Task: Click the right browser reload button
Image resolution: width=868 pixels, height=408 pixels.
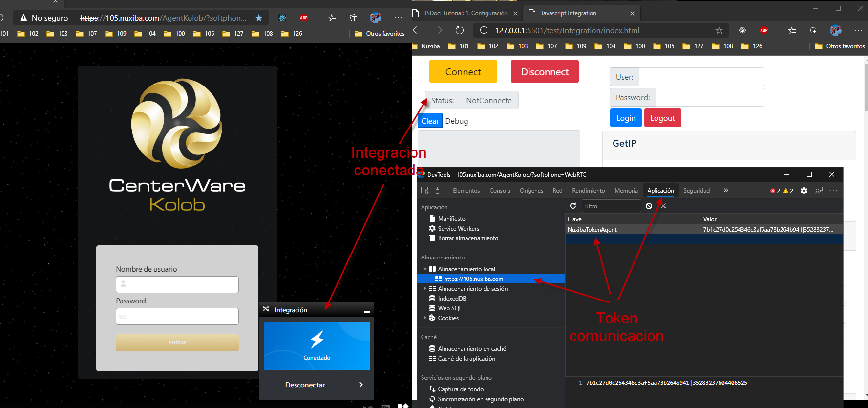Action: tap(460, 30)
